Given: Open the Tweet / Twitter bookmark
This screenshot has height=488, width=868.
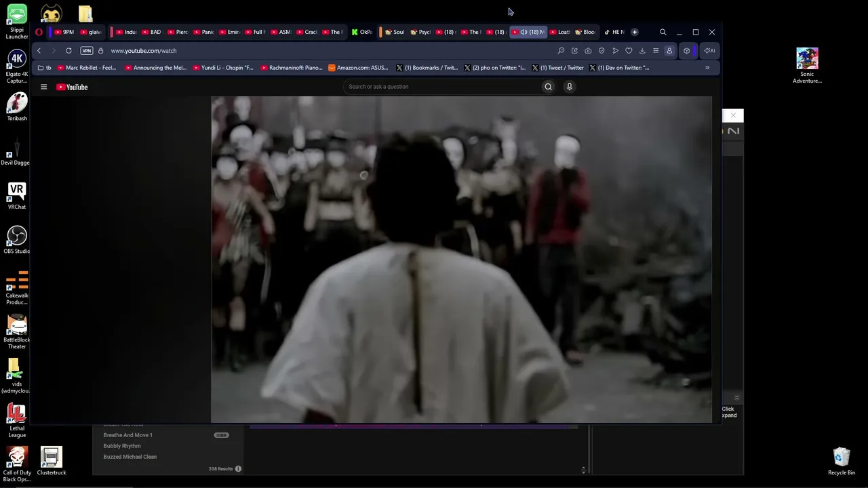Looking at the screenshot, I should pyautogui.click(x=558, y=68).
